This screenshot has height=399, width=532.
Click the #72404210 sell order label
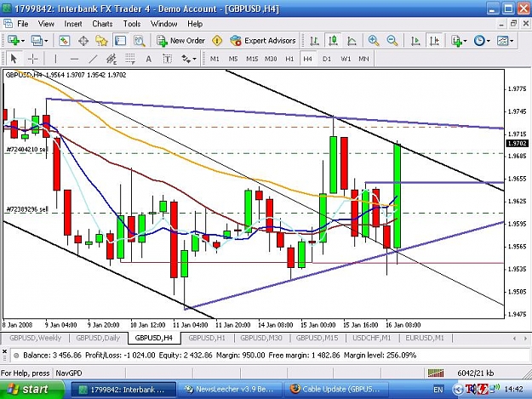26,149
